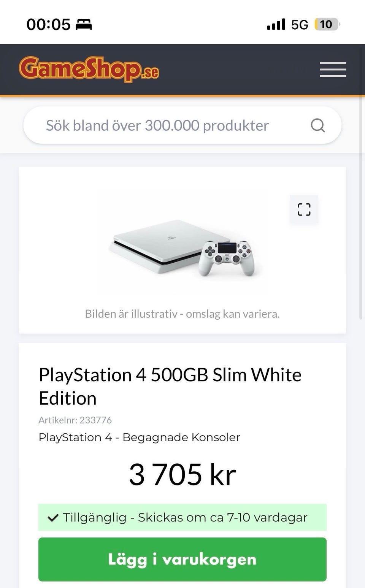Image resolution: width=365 pixels, height=588 pixels.
Task: Expand product image to fullscreen
Action: pos(304,209)
